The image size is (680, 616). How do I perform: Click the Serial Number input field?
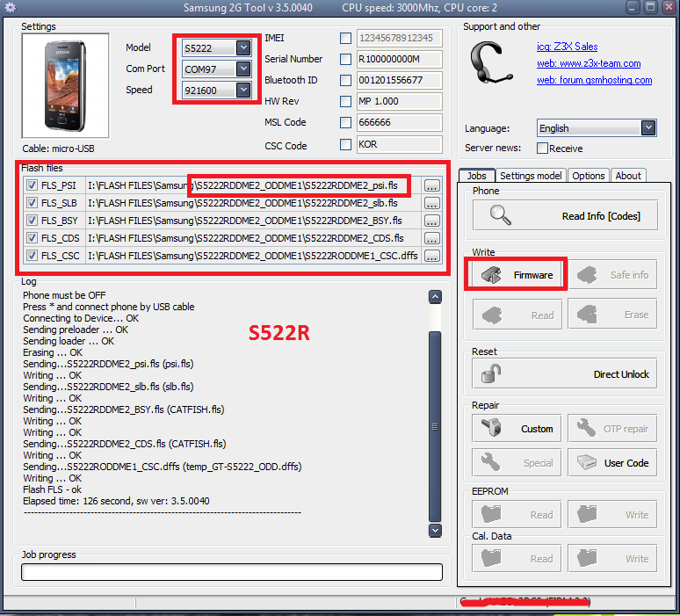tap(400, 59)
